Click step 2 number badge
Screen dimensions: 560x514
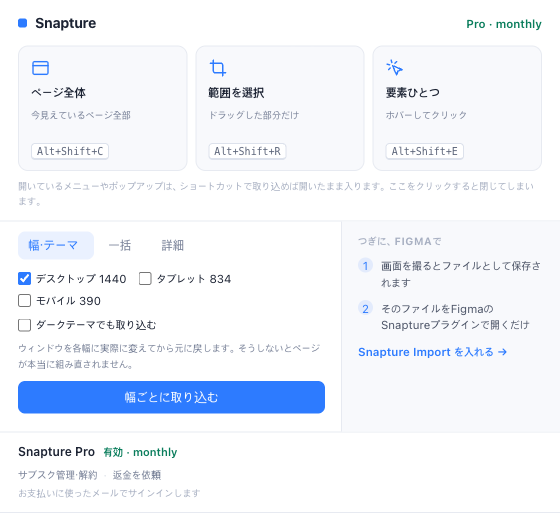(365, 309)
